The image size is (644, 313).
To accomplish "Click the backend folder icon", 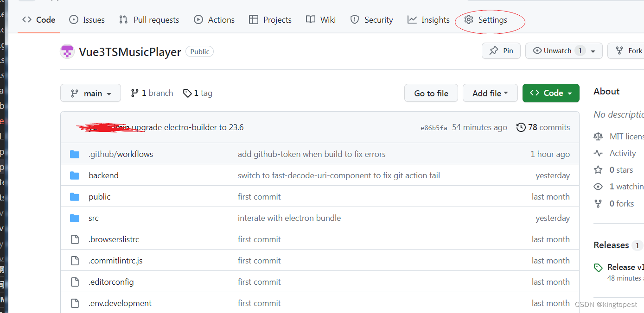I will pyautogui.click(x=75, y=175).
